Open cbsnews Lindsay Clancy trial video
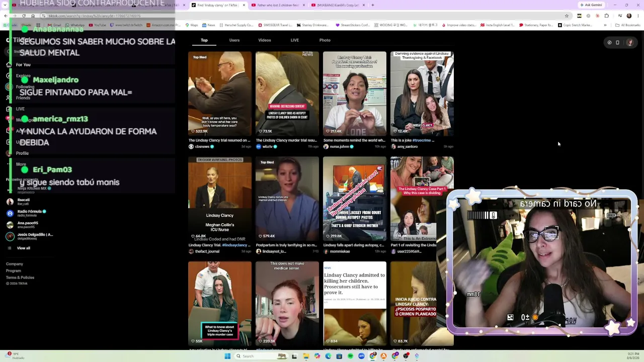Image resolution: width=644 pixels, height=362 pixels. (220, 94)
